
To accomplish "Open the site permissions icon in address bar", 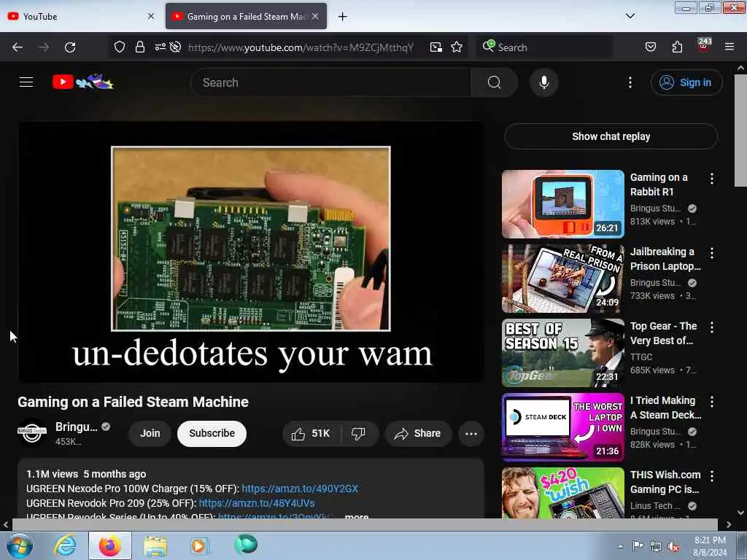I will (160, 47).
